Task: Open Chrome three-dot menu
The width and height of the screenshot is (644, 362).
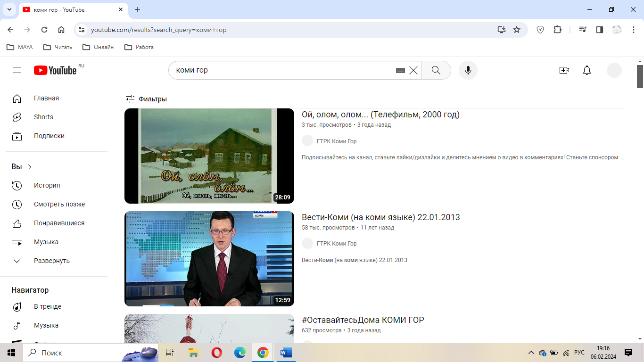Action: 634,30
